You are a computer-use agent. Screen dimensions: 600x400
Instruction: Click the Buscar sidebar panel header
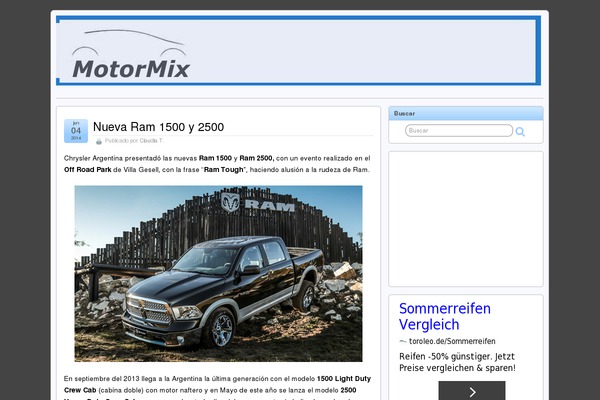(466, 113)
